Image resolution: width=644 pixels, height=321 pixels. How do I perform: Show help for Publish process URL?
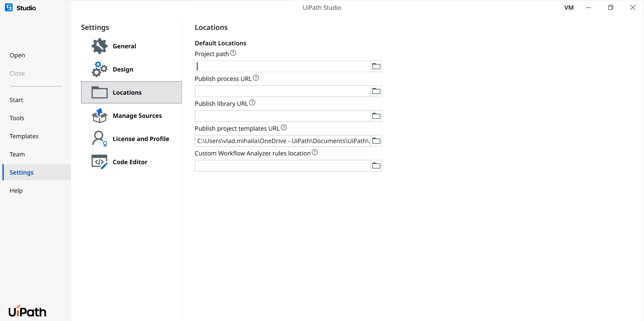tap(256, 78)
